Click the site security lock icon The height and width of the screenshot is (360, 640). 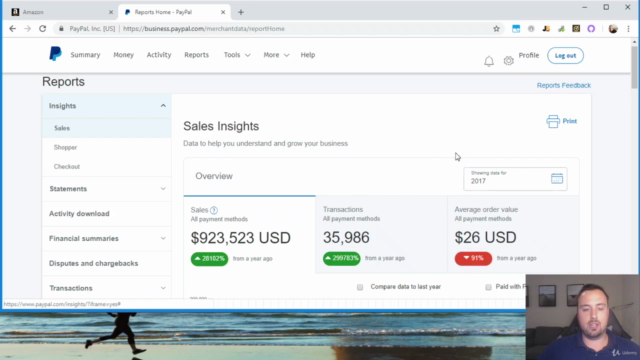click(x=61, y=29)
